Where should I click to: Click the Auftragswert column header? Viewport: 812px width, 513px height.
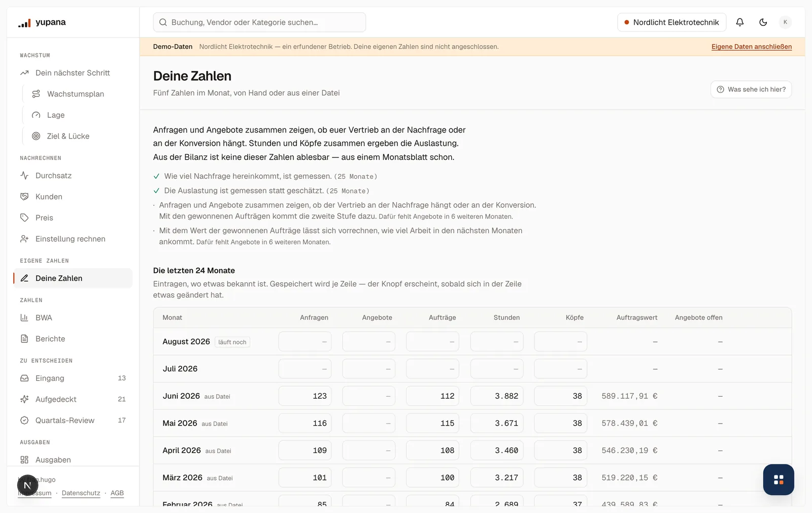pyautogui.click(x=637, y=318)
